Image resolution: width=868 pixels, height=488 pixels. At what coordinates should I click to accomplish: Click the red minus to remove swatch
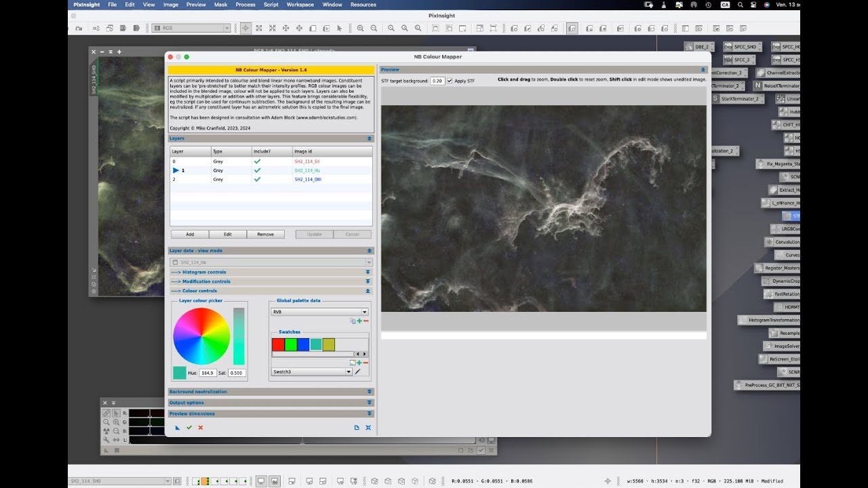coord(366,363)
